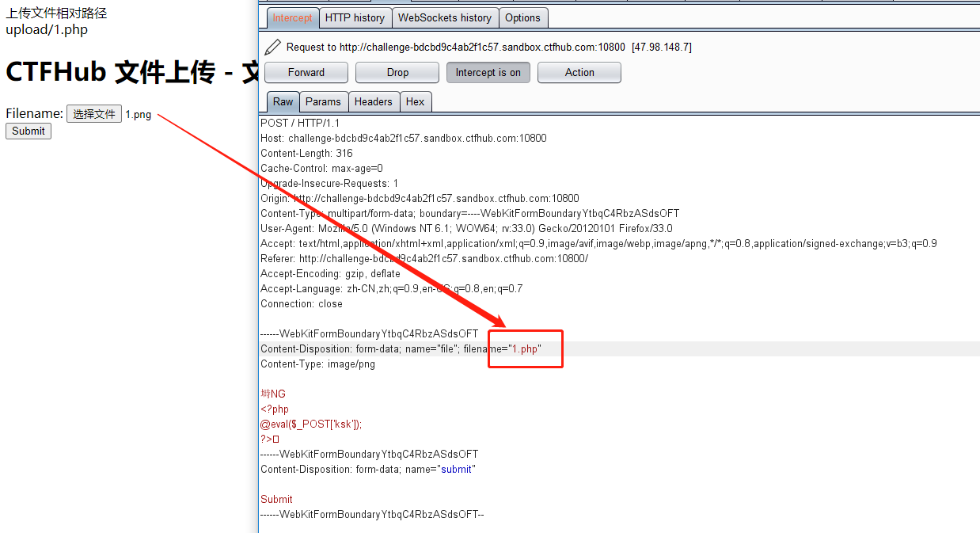Select the Hex view tab
The width and height of the screenshot is (980, 533).
coord(416,101)
